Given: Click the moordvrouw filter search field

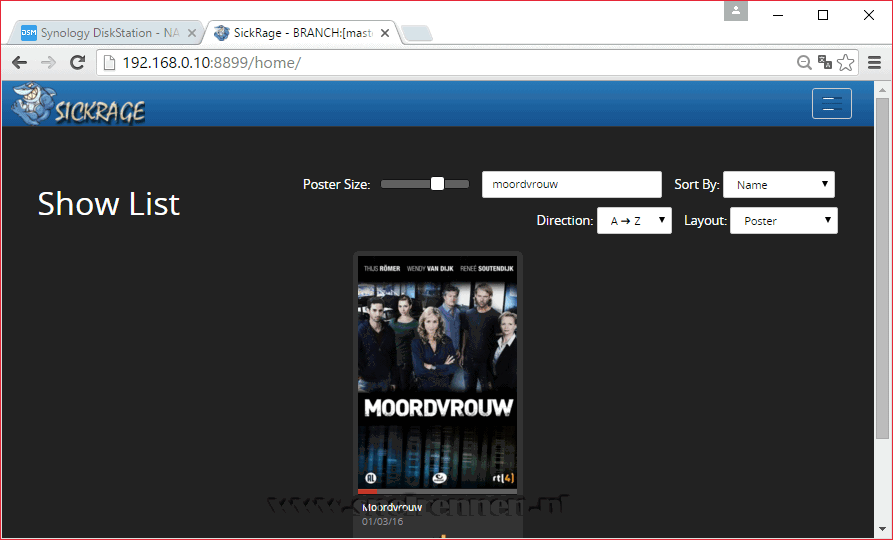Looking at the screenshot, I should click(572, 185).
